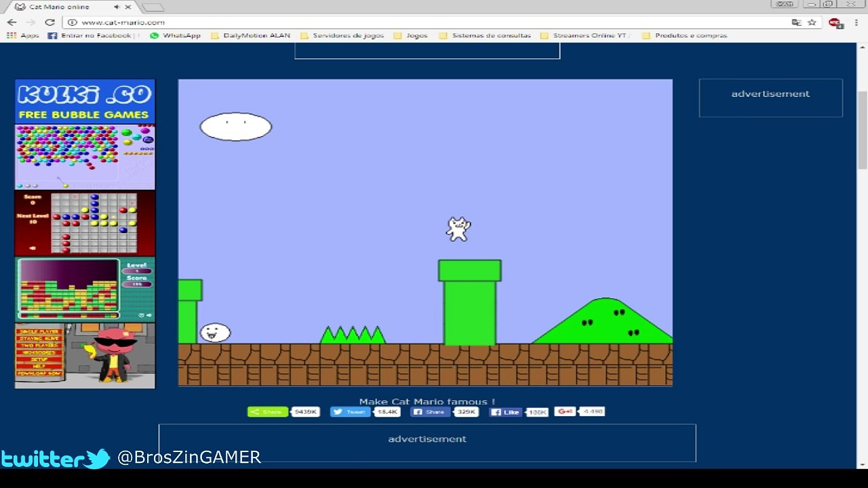Open the colored blocks game thumbnail
Viewport: 868px width, 488px height.
[x=85, y=289]
